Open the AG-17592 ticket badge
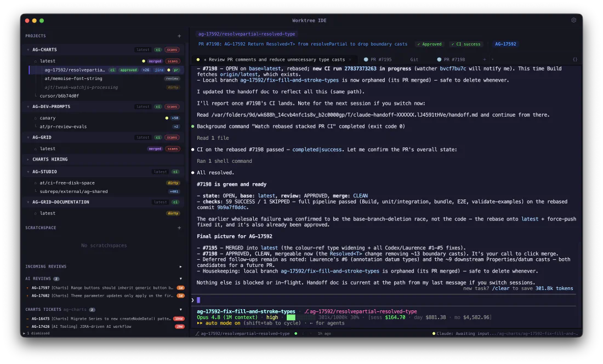The width and height of the screenshot is (603, 364). [x=505, y=44]
